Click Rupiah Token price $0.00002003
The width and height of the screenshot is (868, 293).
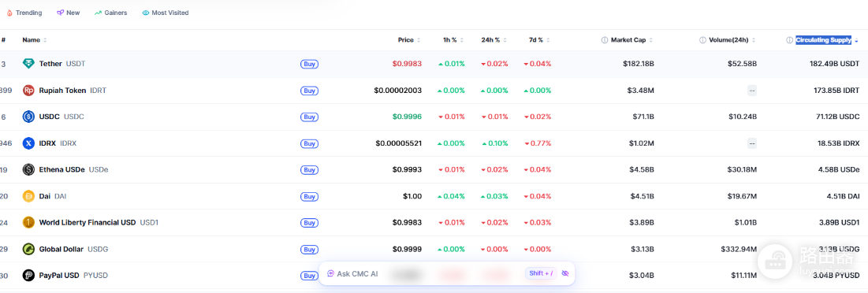tap(398, 90)
